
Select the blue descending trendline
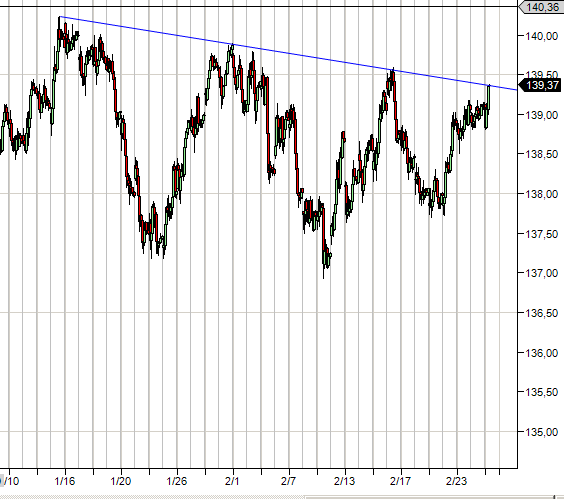tap(288, 53)
